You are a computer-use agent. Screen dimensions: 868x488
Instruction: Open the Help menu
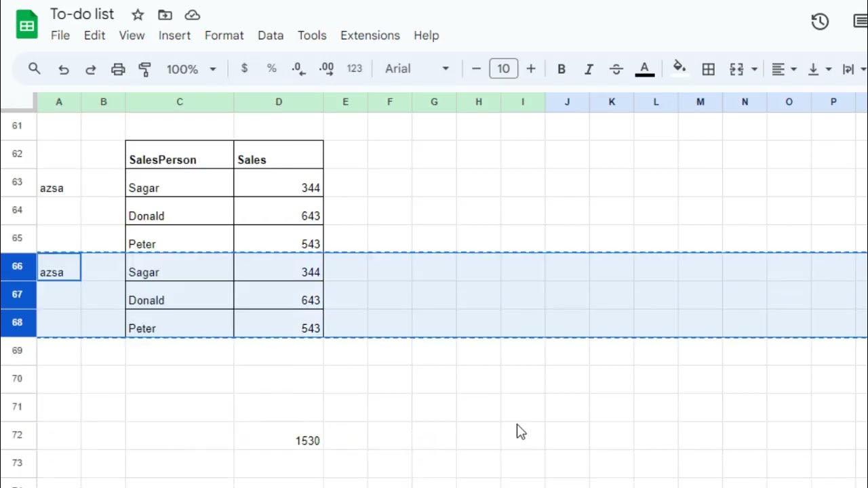(x=427, y=35)
